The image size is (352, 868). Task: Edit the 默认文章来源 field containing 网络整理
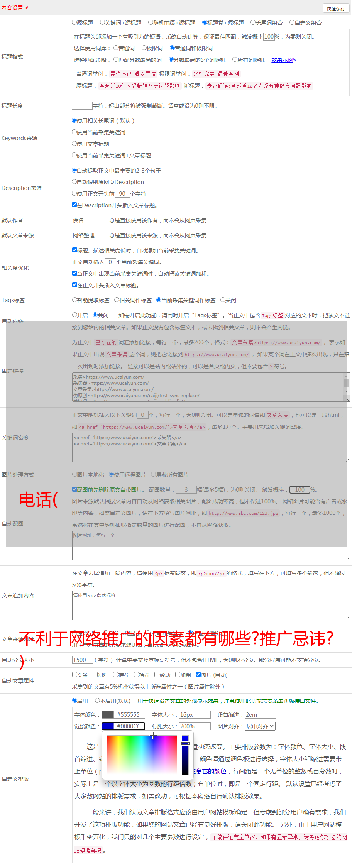click(x=89, y=235)
